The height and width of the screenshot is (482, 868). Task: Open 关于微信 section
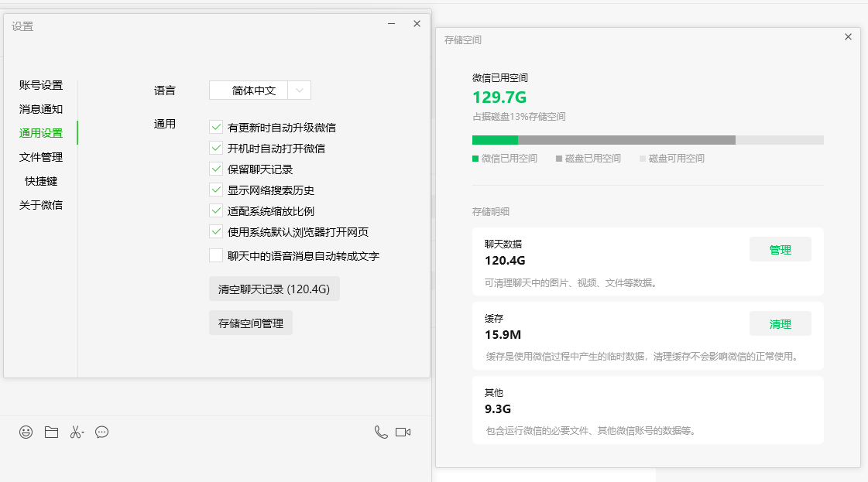[x=41, y=205]
